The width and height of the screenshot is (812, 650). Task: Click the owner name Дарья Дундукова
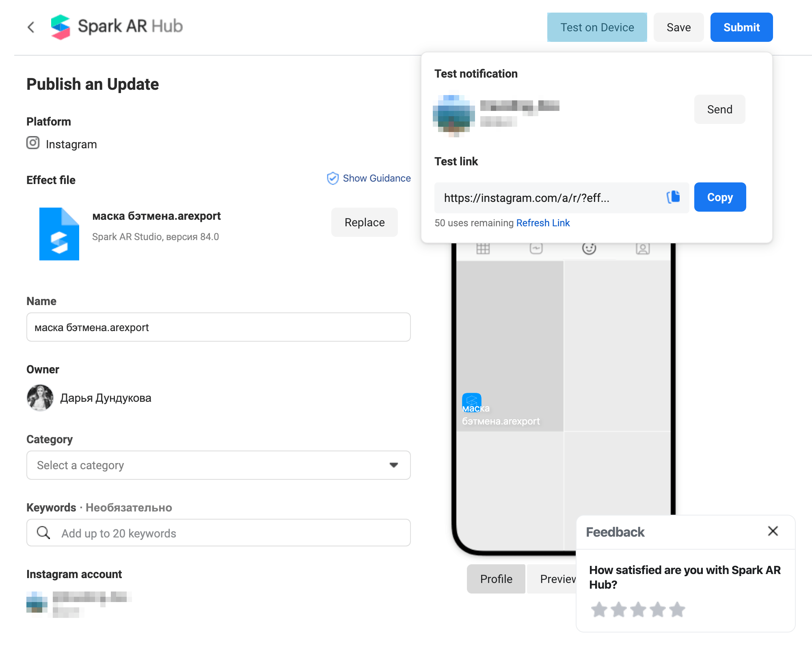[x=106, y=398]
